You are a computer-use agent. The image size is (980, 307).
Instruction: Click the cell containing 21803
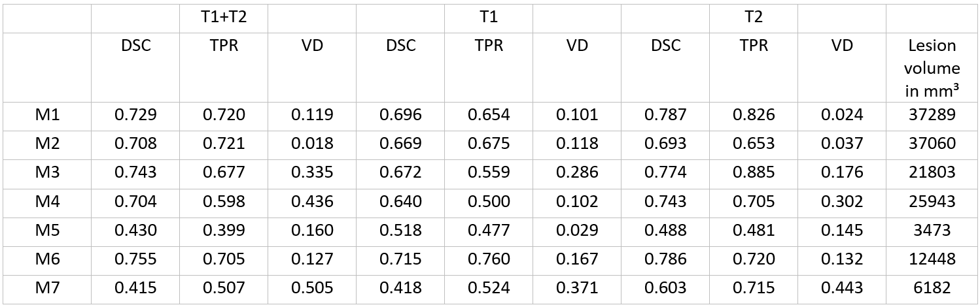coord(932,172)
